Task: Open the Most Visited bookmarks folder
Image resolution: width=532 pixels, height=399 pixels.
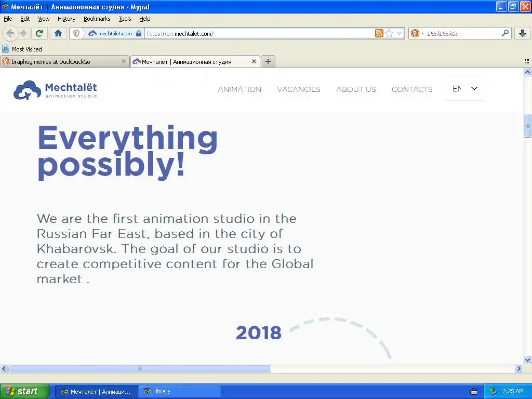Action: click(22, 49)
